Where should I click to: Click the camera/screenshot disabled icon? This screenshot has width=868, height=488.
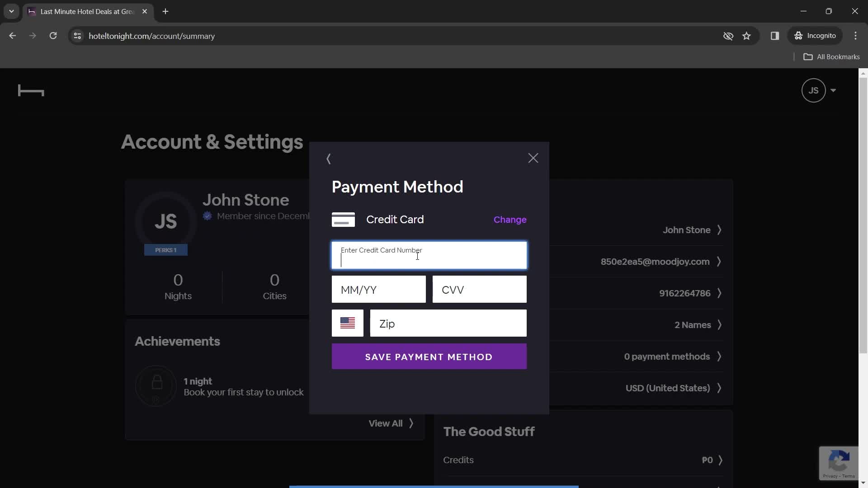coord(728,36)
